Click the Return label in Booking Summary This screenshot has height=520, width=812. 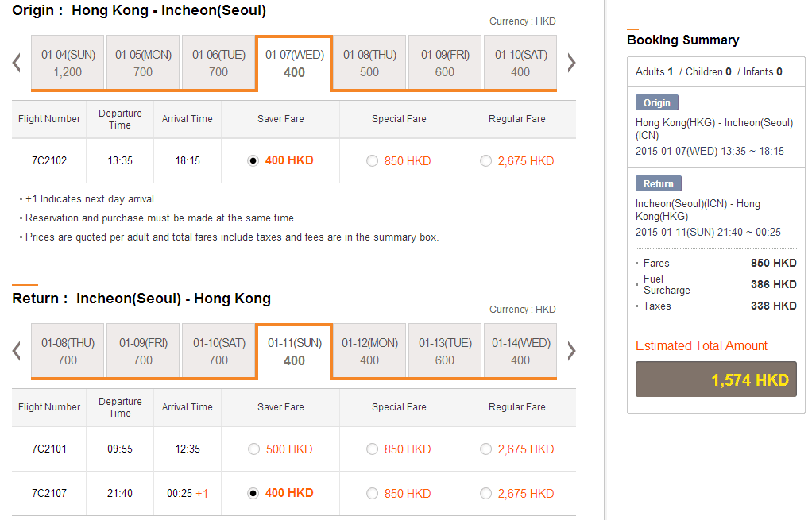[658, 183]
